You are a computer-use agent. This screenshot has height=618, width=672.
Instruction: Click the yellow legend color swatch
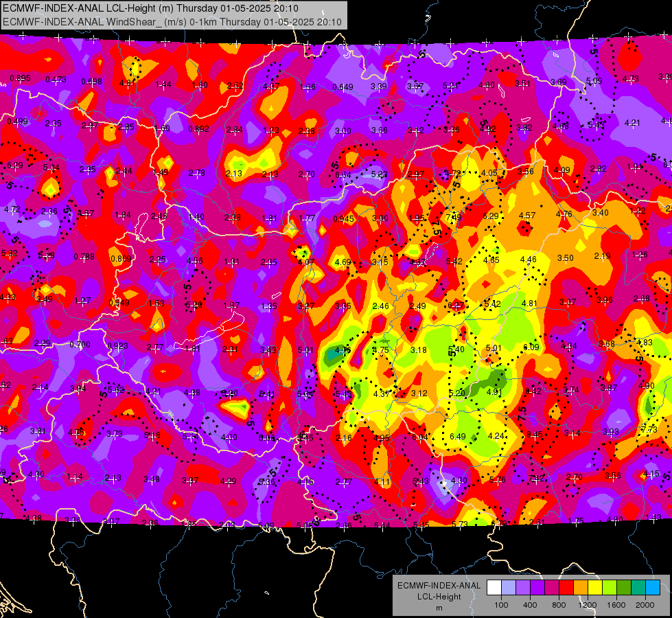[595, 588]
